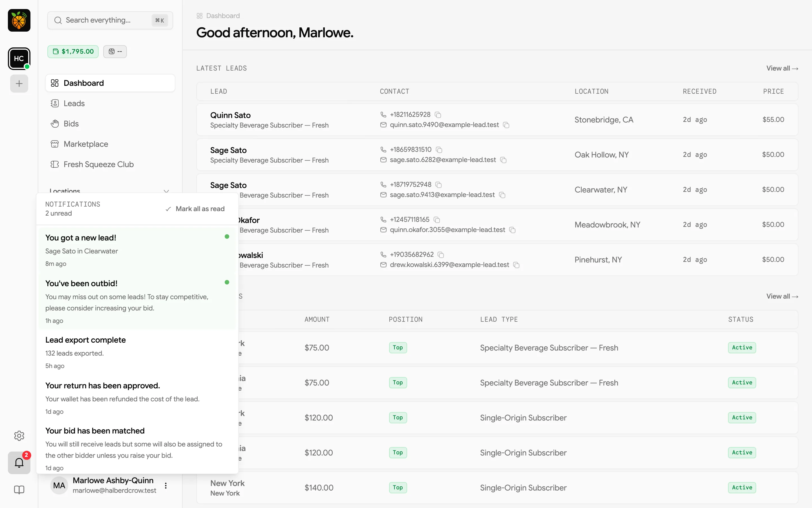The height and width of the screenshot is (508, 812).
Task: Open the documentation book icon
Action: pos(19,490)
